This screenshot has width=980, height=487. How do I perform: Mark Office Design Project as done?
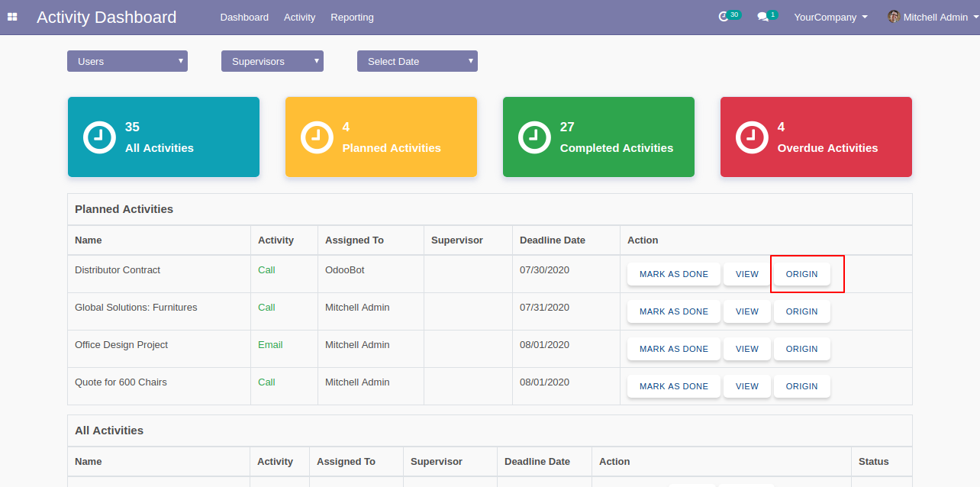coord(674,349)
